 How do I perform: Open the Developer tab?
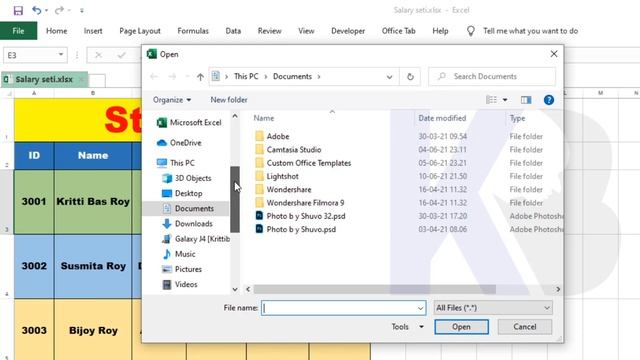(x=348, y=31)
